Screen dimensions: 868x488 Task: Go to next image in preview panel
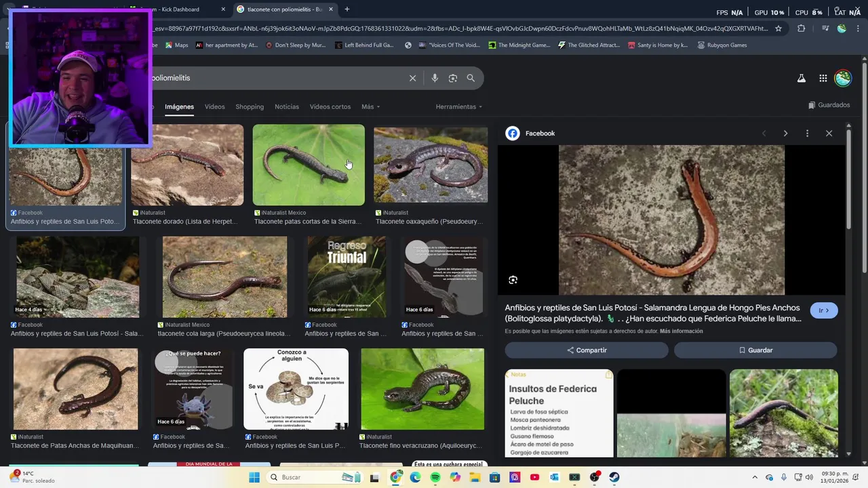[785, 134]
